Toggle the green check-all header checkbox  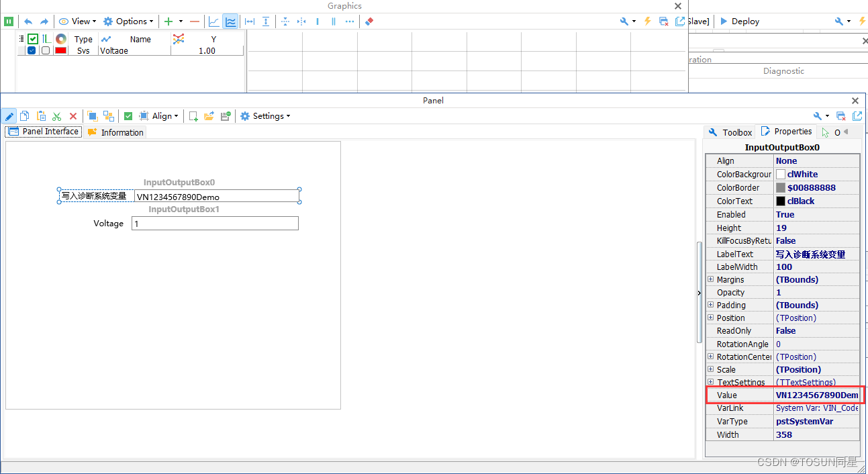pyautogui.click(x=33, y=39)
